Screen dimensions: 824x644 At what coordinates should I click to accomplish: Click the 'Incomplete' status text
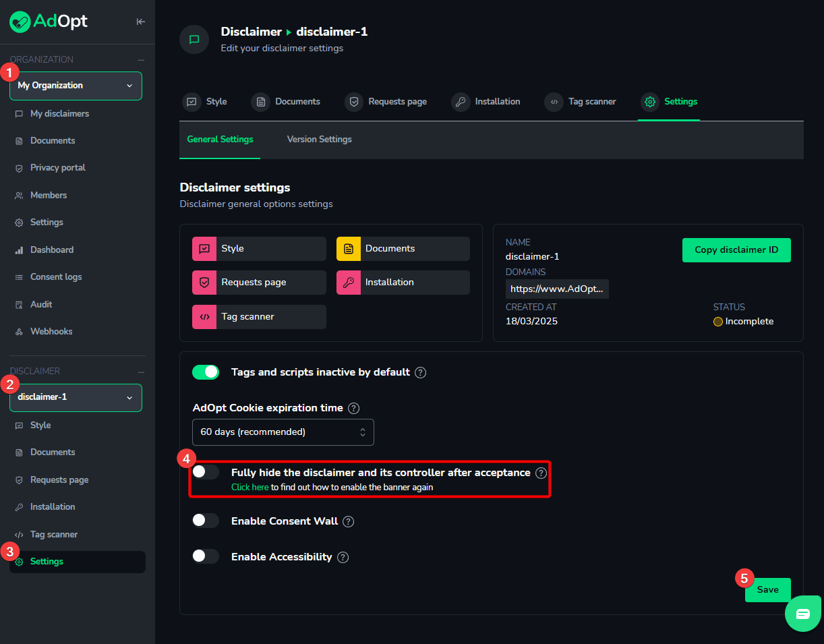coord(749,322)
